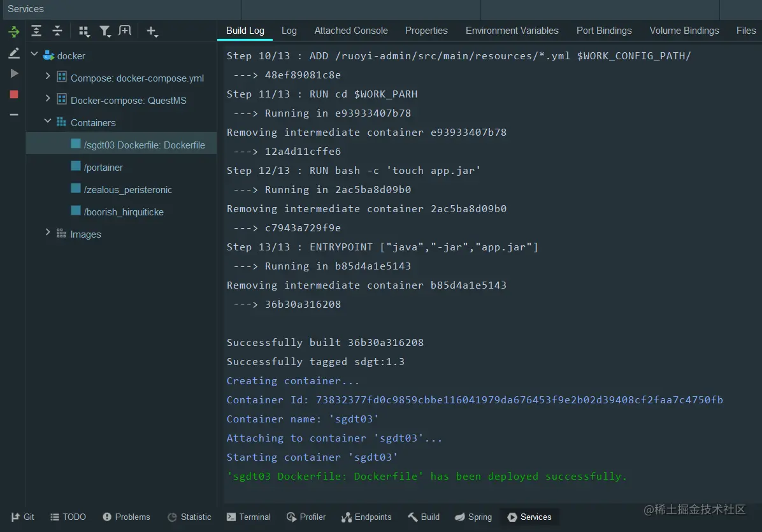Screen dimensions: 762x532
Task: Expand the Images node
Action: 47,233
